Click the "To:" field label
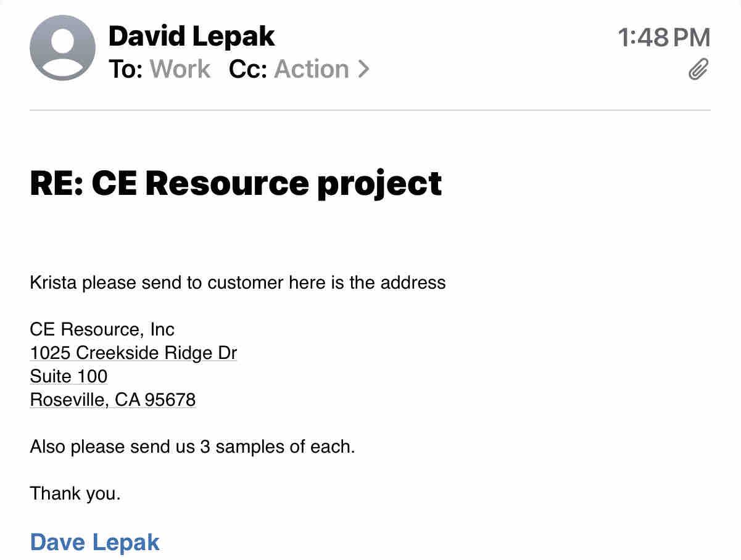 pos(126,70)
